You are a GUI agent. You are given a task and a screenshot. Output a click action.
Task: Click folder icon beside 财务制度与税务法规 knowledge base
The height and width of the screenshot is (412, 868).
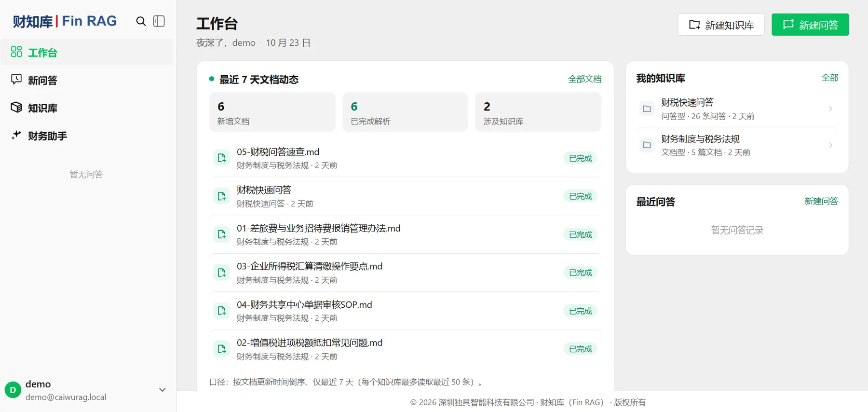pos(647,145)
